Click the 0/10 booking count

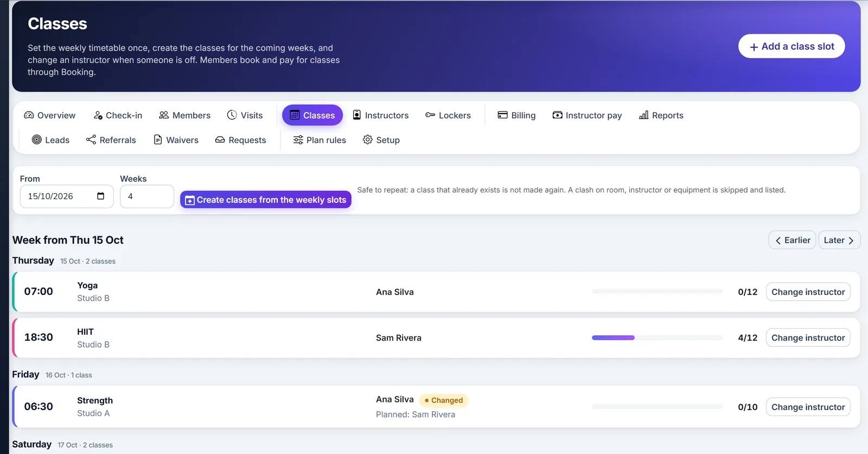[748, 407]
